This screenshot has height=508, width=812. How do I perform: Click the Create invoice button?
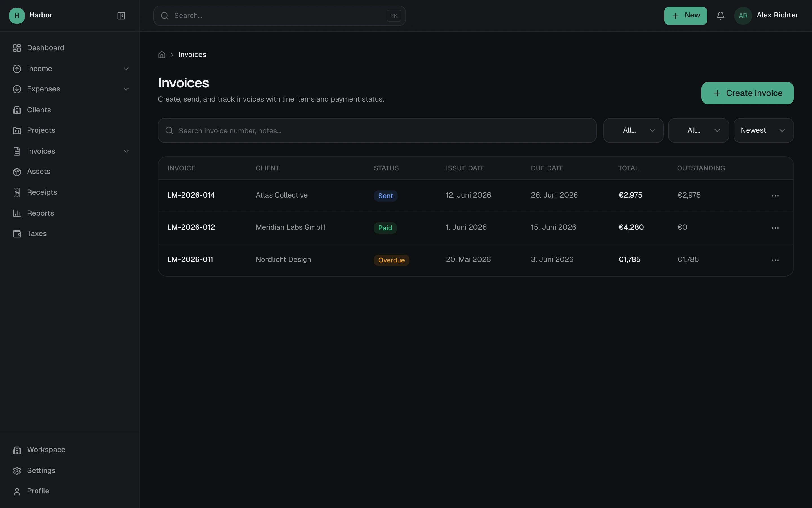coord(747,93)
